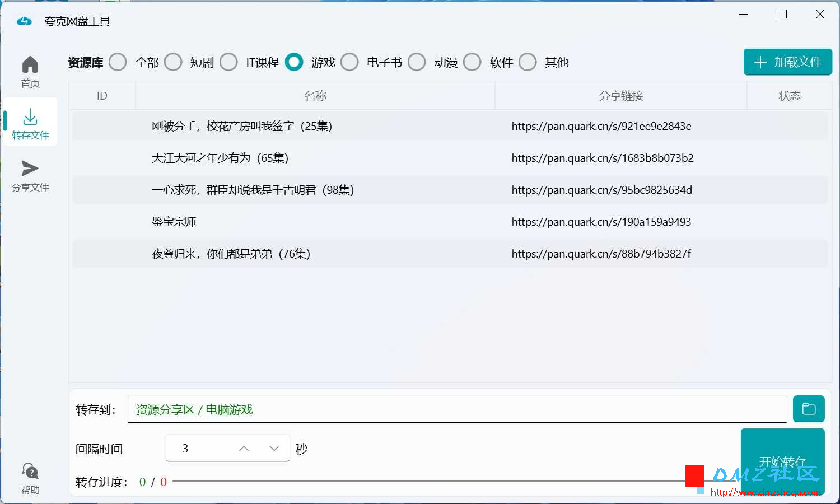This screenshot has width=840, height=504.
Task: Select the 全部 radio button
Action: pyautogui.click(x=118, y=62)
